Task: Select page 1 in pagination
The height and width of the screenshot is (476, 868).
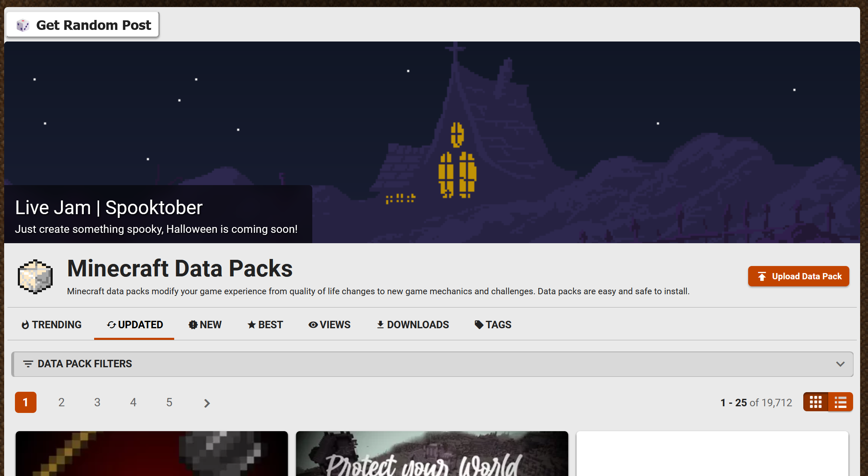Action: (x=26, y=402)
